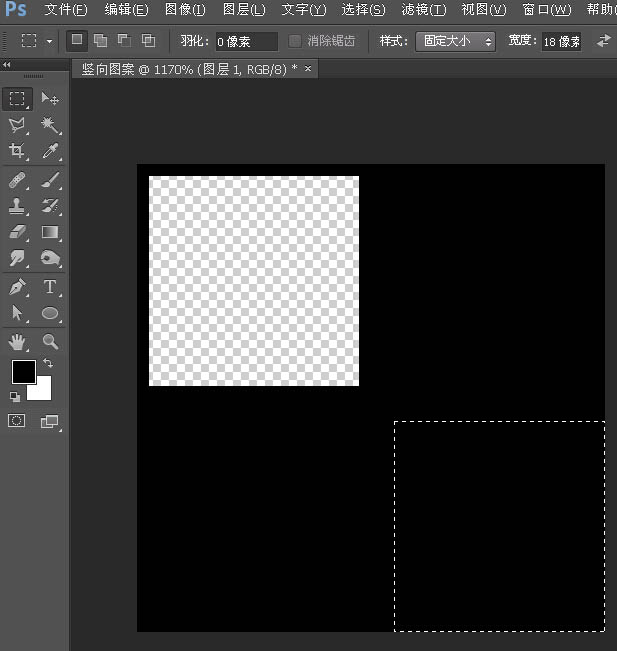Select the Zoom magnifier tool

pyautogui.click(x=50, y=342)
